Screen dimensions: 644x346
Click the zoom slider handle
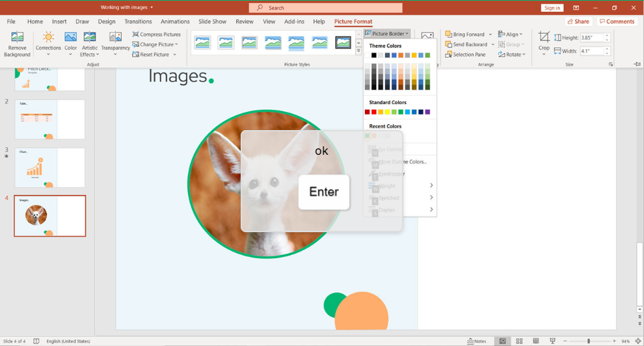click(589, 341)
